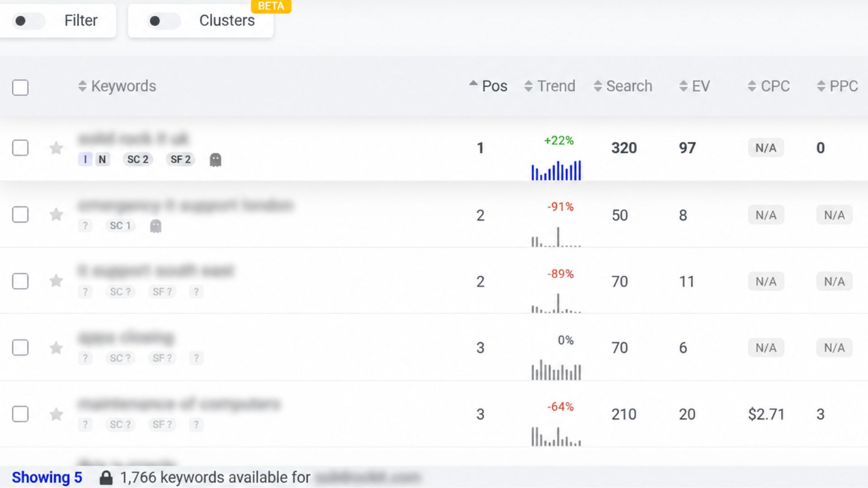Star the keyword with -91% trend
The image size is (868, 488).
coord(56,214)
